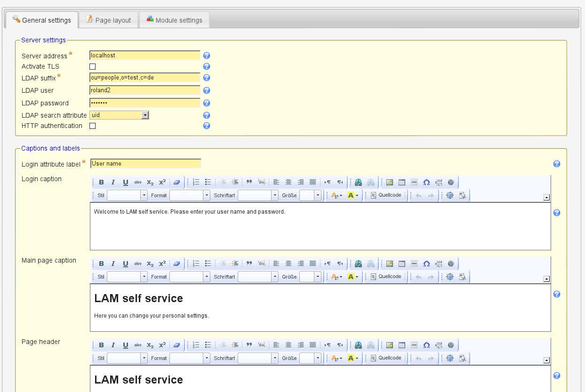
Task: Open text color picker in Login caption toolbar
Action: pyautogui.click(x=337, y=196)
